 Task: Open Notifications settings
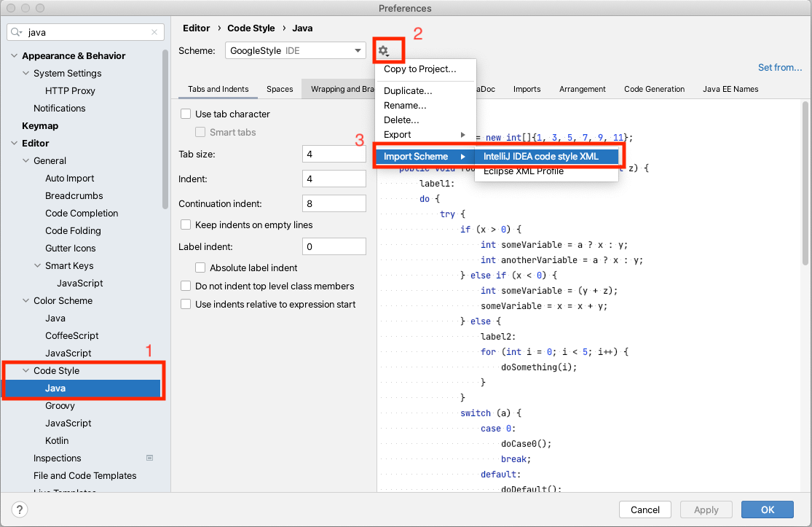[60, 109]
